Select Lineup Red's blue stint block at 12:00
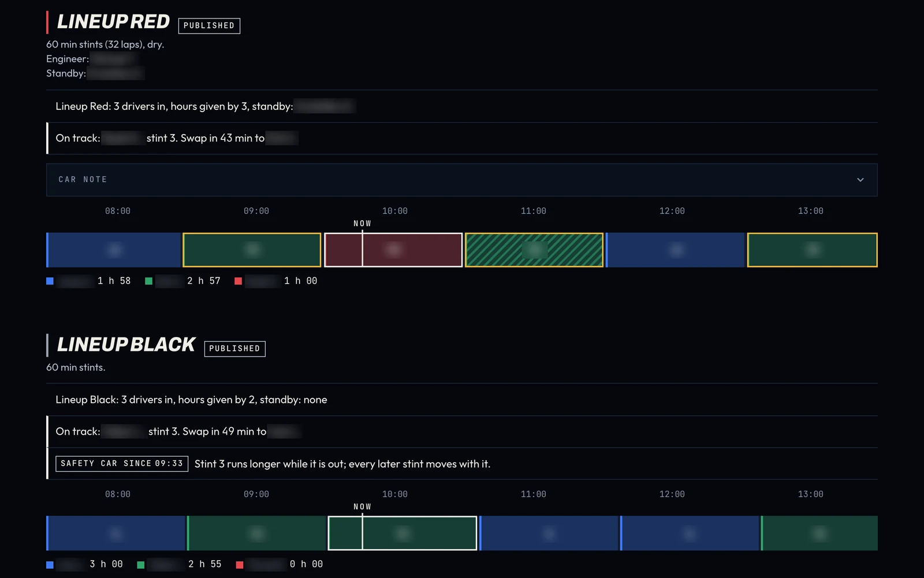The image size is (924, 578). tap(675, 250)
